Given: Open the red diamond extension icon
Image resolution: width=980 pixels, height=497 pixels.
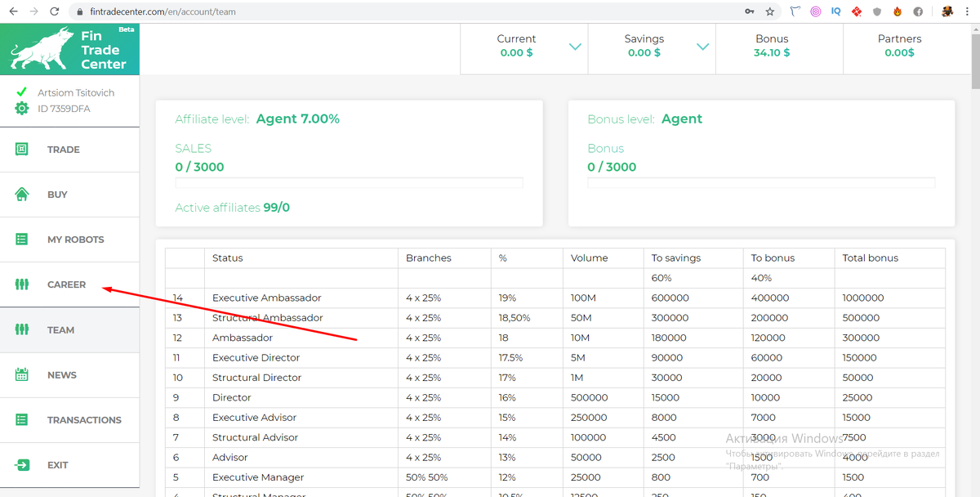Looking at the screenshot, I should (x=857, y=11).
